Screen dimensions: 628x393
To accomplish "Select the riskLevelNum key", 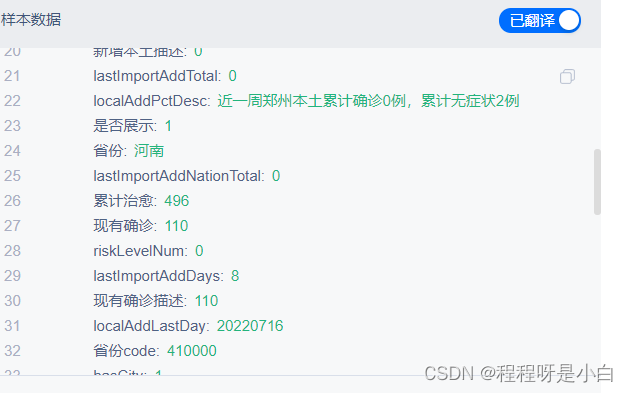I will (x=140, y=251).
